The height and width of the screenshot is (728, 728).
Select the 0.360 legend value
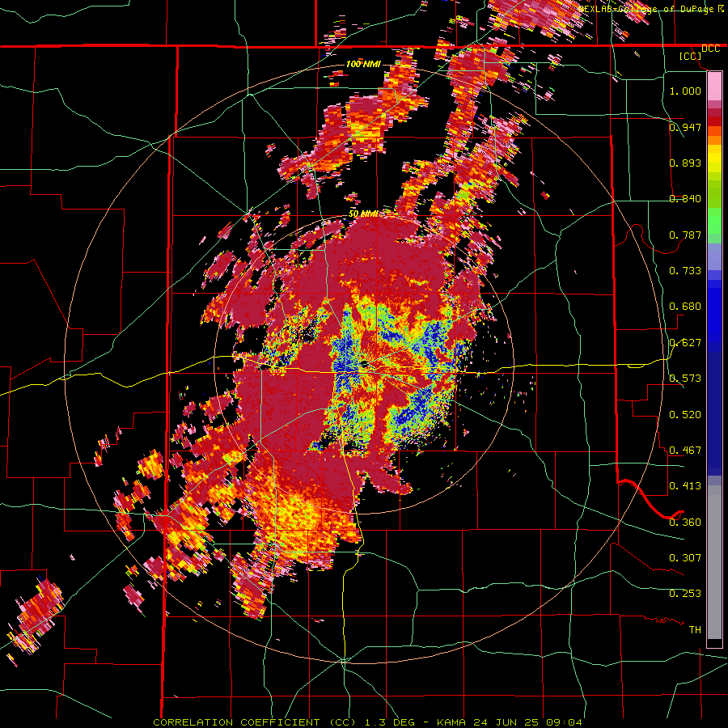685,523
